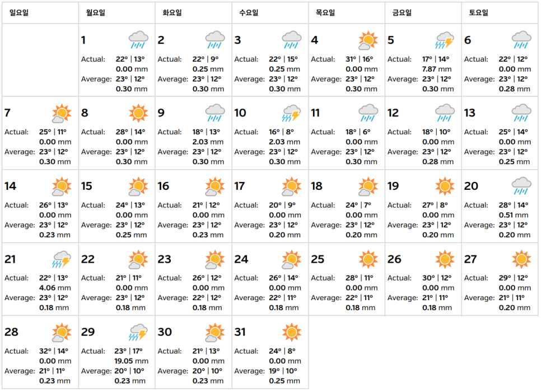Image resolution: width=541 pixels, height=392 pixels.
Task: Click the rain icon on day 20
Action: coord(521,186)
